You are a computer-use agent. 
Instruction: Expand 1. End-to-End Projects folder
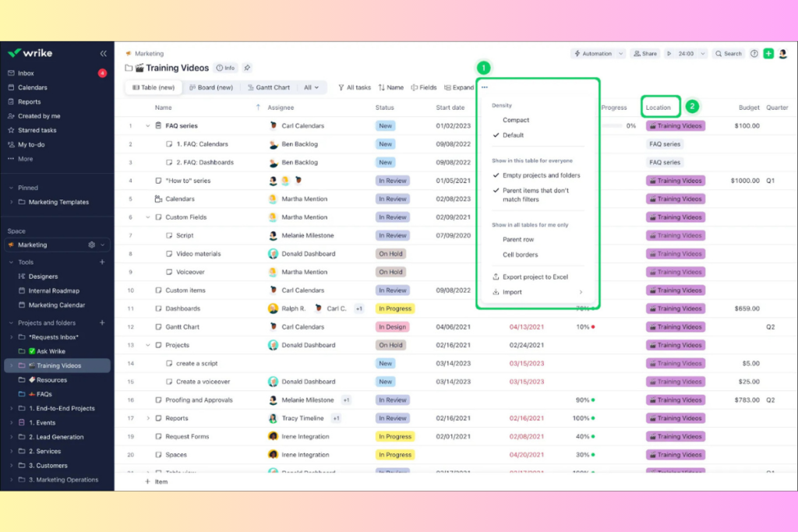(x=11, y=408)
